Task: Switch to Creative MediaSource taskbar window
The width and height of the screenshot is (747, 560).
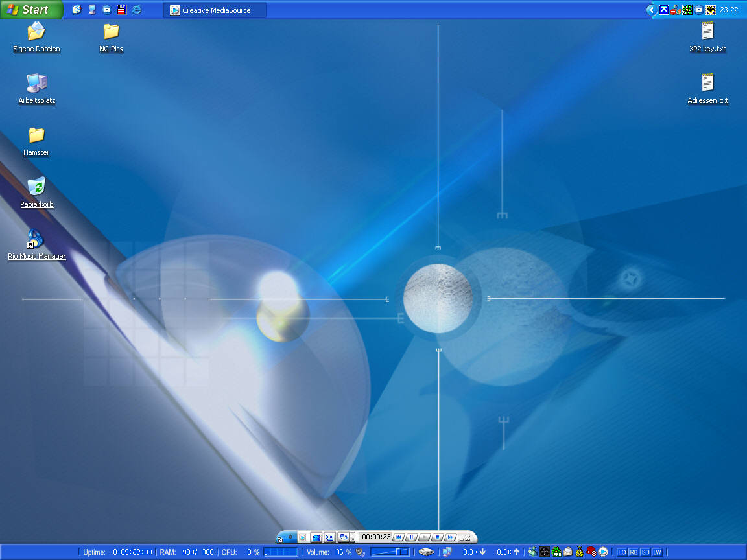Action: [x=215, y=10]
